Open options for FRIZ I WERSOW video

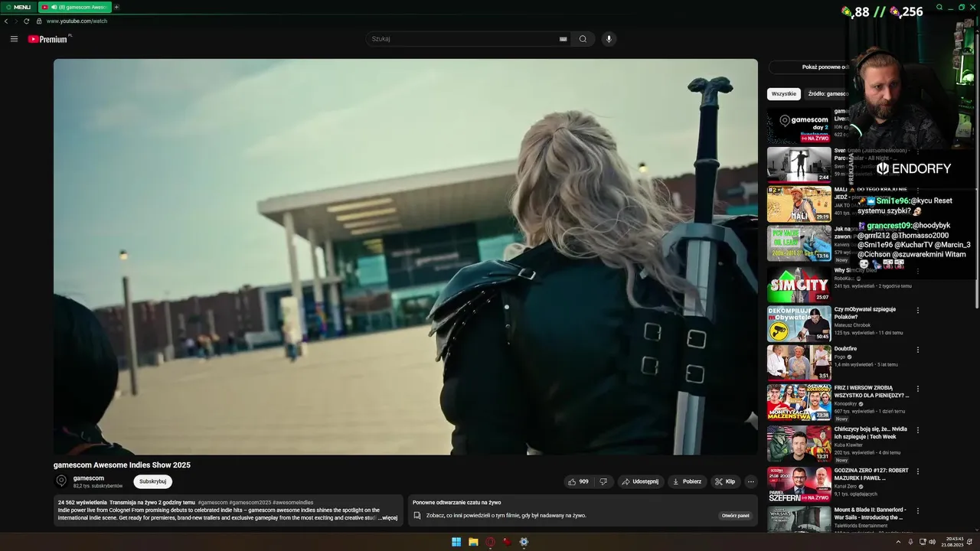(x=918, y=389)
